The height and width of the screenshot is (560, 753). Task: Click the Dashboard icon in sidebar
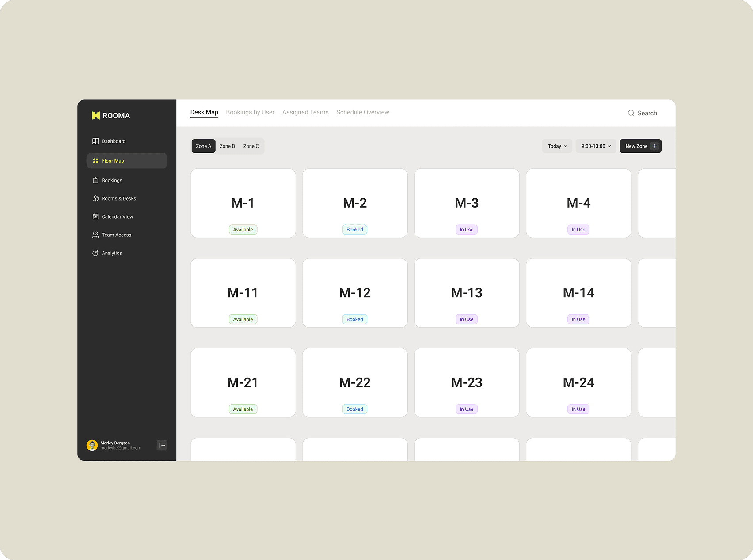95,141
